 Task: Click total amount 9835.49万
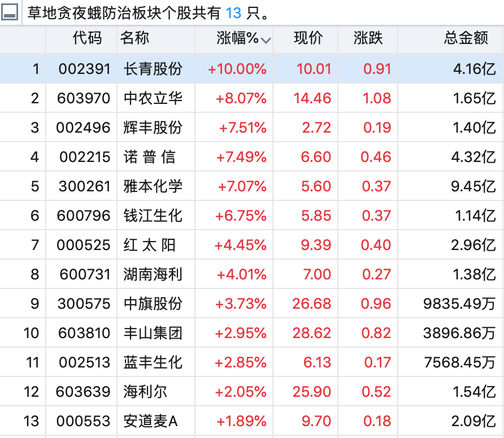click(459, 304)
